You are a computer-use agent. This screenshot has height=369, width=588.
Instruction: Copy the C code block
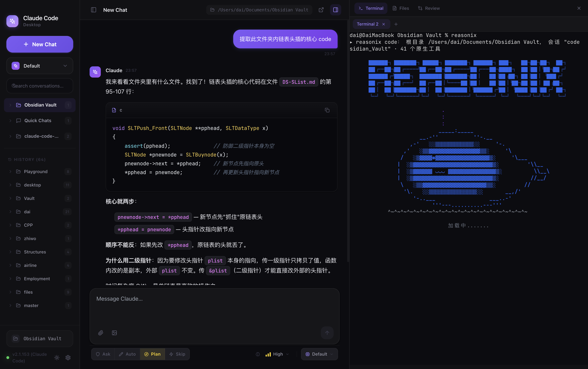click(327, 110)
